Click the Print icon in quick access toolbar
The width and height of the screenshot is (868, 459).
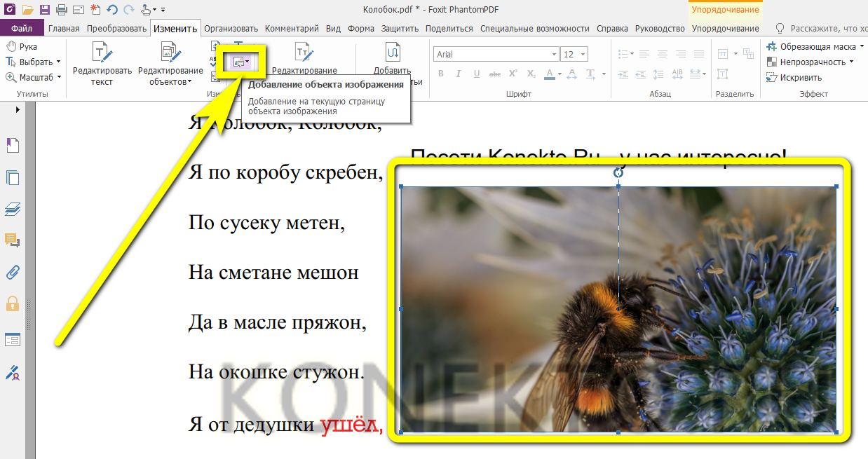61,10
